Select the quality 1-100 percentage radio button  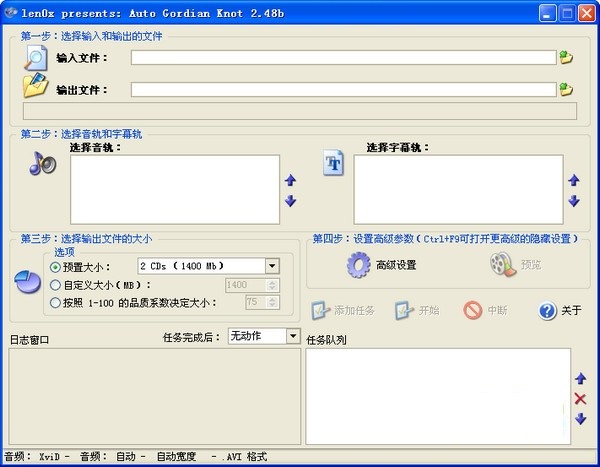point(55,303)
